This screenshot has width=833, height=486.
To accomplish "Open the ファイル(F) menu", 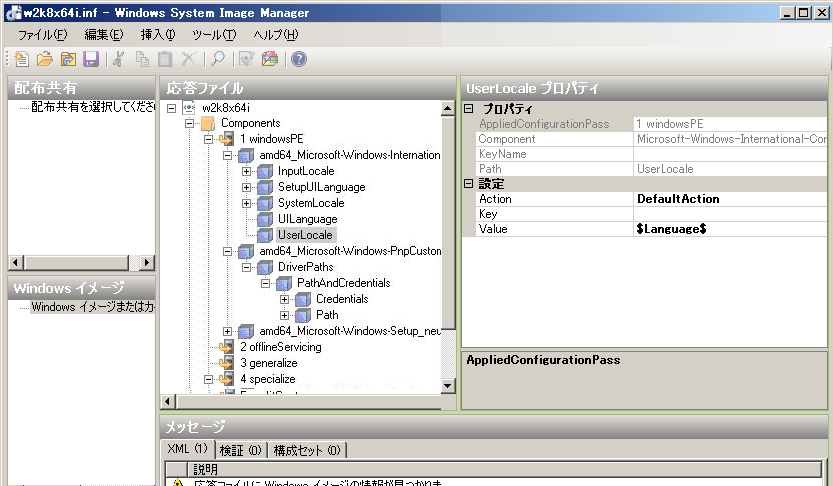I will 42,34.
